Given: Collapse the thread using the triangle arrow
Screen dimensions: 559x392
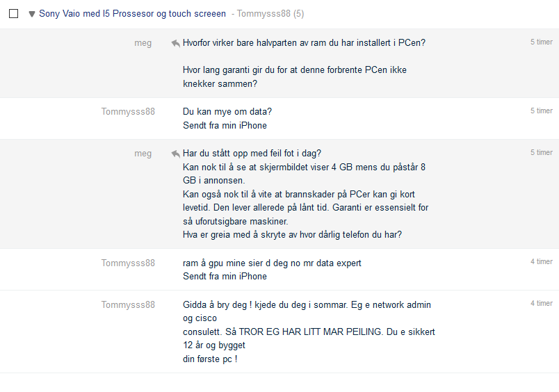Looking at the screenshot, I should pos(32,15).
